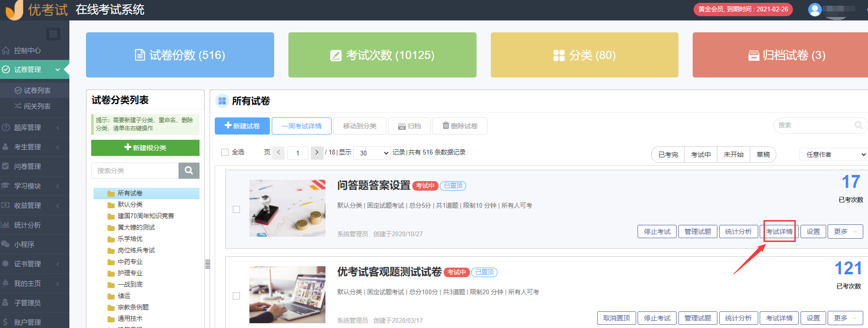Expand 证书管理 sidebar menu
The height and width of the screenshot is (328, 868).
(35, 264)
